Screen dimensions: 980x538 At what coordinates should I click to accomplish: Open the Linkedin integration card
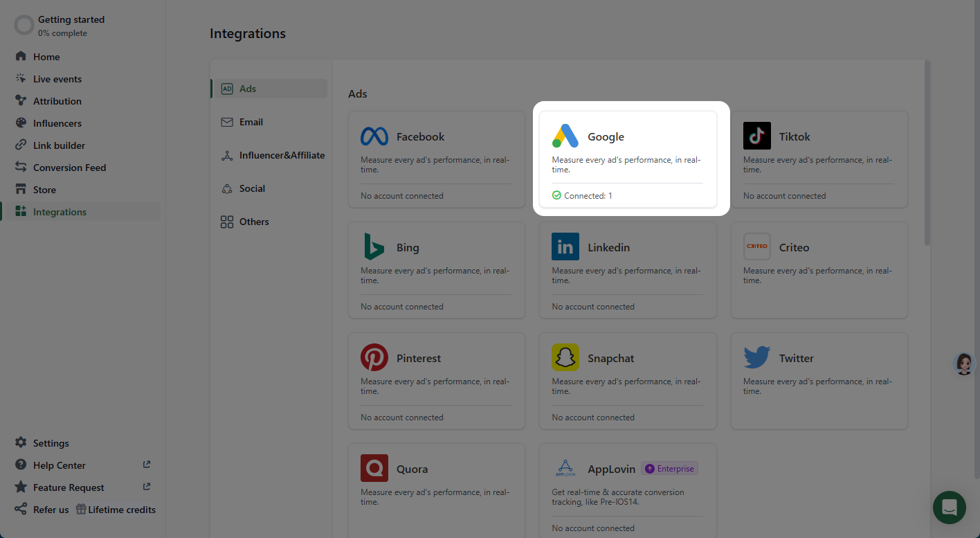click(x=628, y=269)
